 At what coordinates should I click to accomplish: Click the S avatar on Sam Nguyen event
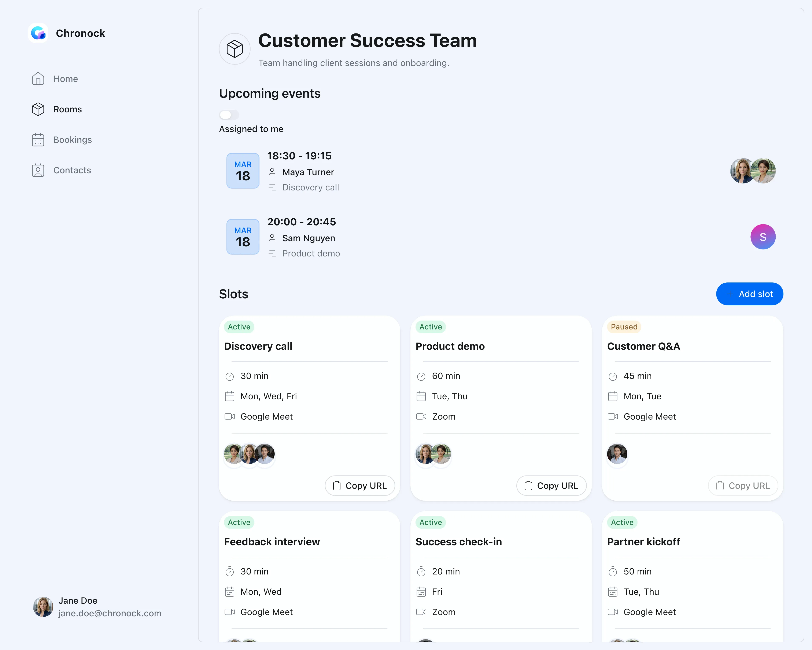pyautogui.click(x=763, y=237)
